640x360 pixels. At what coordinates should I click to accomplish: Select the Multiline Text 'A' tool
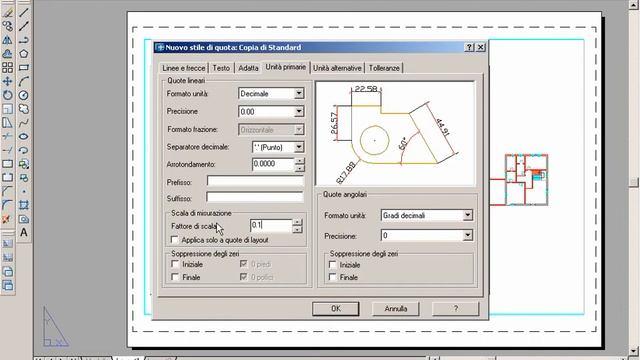pos(24,233)
